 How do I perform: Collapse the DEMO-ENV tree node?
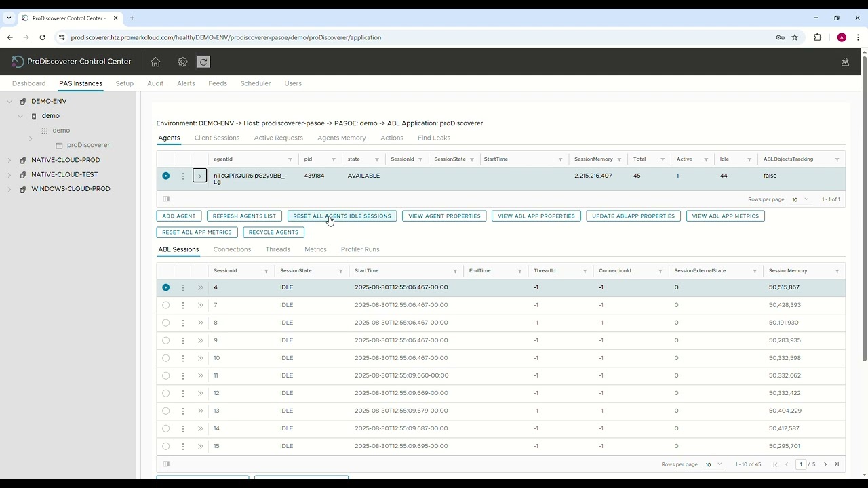[9, 102]
